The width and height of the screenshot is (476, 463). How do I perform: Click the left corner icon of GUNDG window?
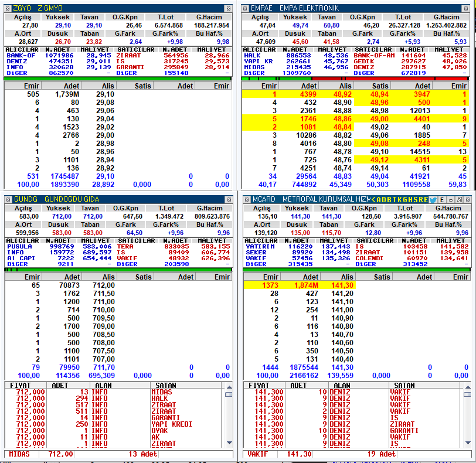pyautogui.click(x=8, y=200)
